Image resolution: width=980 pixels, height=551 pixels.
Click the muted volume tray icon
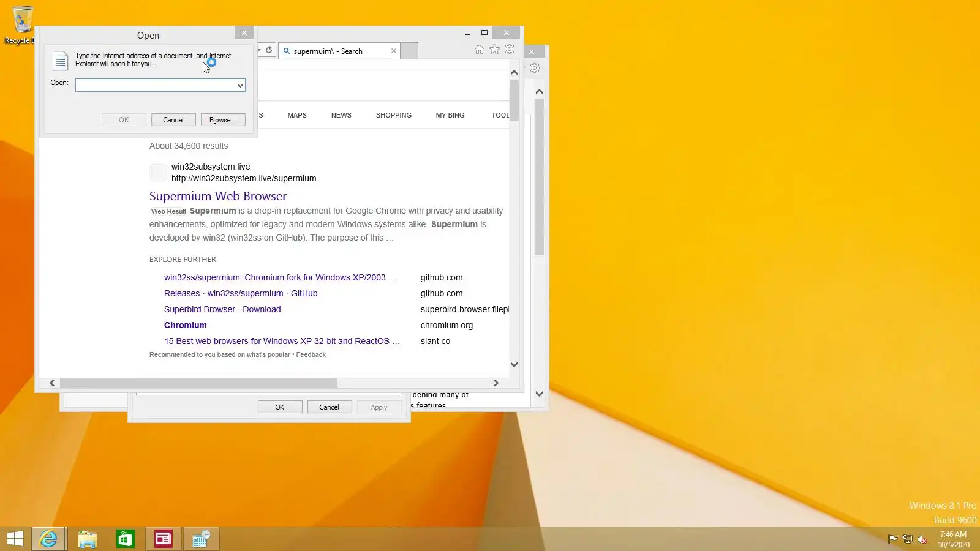(922, 539)
